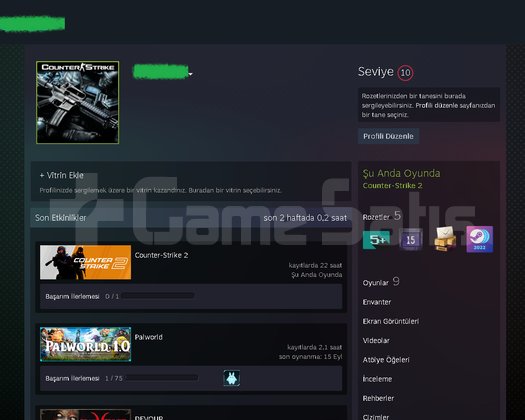Click the Counter-Strike 2 achievement progress bar

(x=158, y=296)
